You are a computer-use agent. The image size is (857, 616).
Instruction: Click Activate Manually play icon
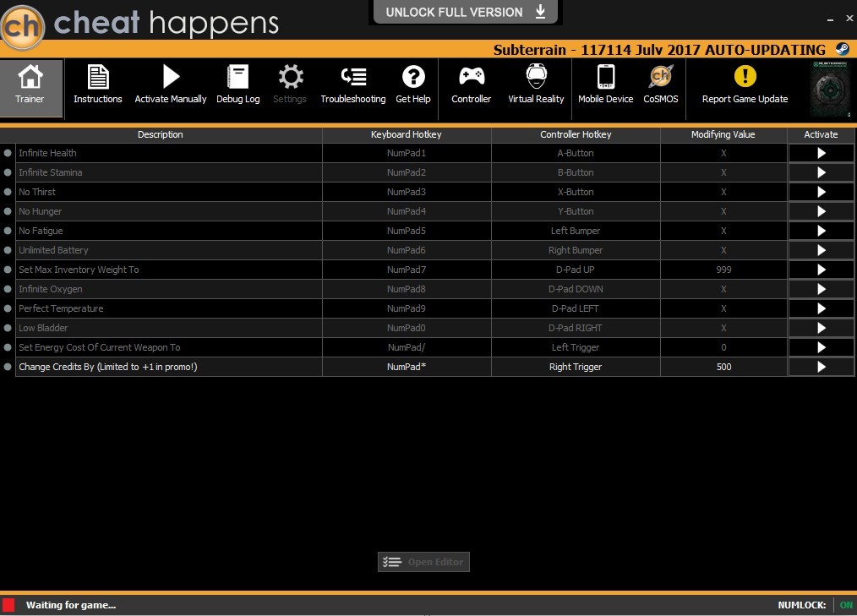[x=171, y=78]
